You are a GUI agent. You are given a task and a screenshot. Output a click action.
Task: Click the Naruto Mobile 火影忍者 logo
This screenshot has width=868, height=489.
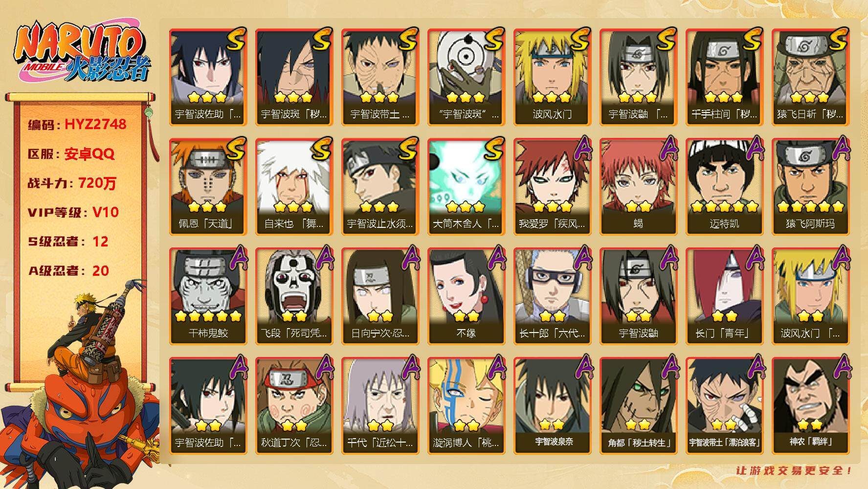point(81,51)
